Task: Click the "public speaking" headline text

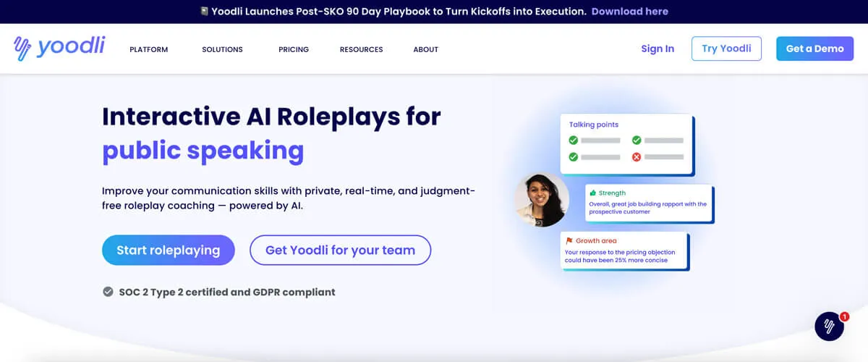Action: coord(203,151)
